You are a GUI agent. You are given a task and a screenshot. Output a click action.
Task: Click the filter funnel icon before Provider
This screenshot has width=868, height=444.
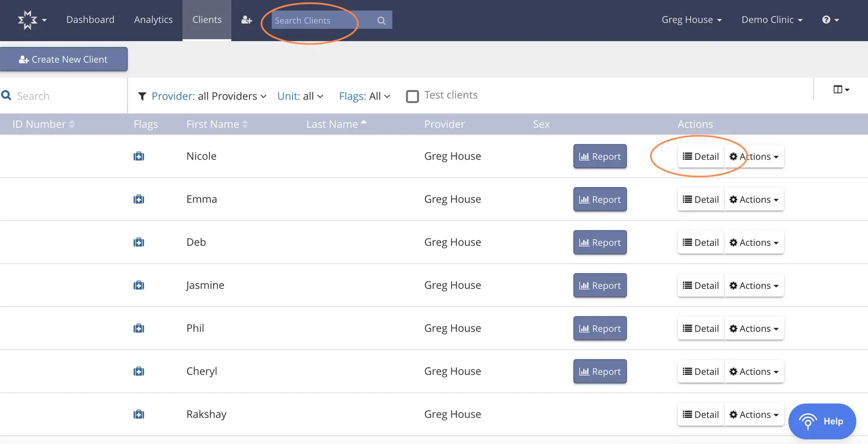click(142, 96)
